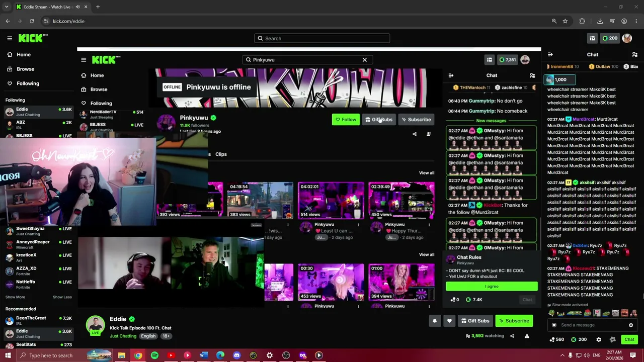Open the 00:30 clip thumbnail
Viewport: 644px width, 362px height.
[x=331, y=282]
